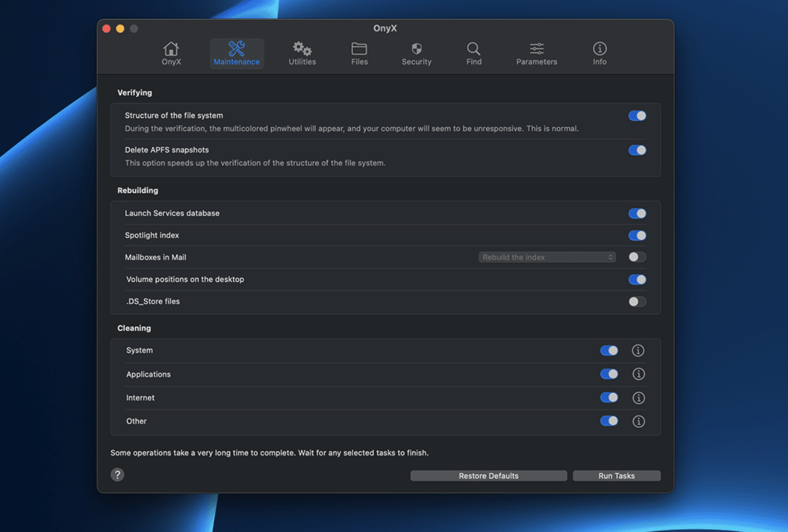Enable the Mailboxes in Mail toggle

coord(637,257)
